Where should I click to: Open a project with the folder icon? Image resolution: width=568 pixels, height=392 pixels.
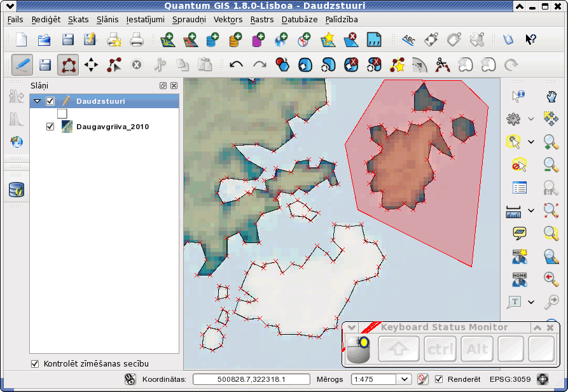[44, 39]
